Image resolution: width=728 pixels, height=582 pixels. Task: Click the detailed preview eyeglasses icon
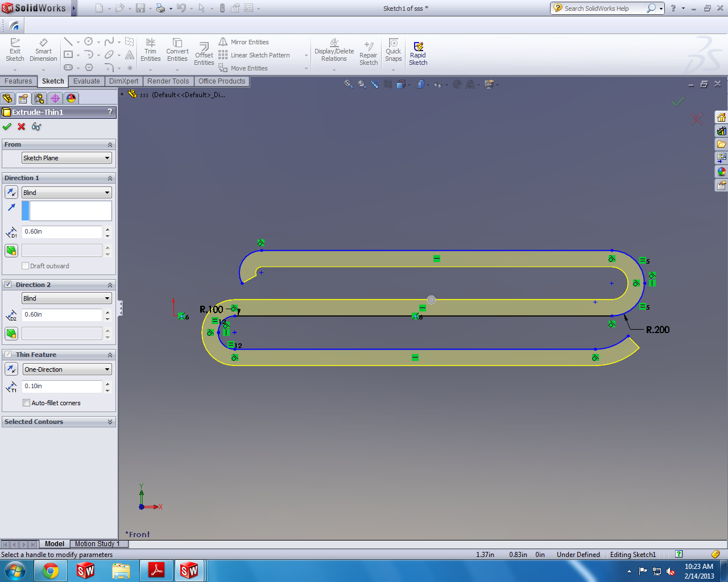(36, 126)
